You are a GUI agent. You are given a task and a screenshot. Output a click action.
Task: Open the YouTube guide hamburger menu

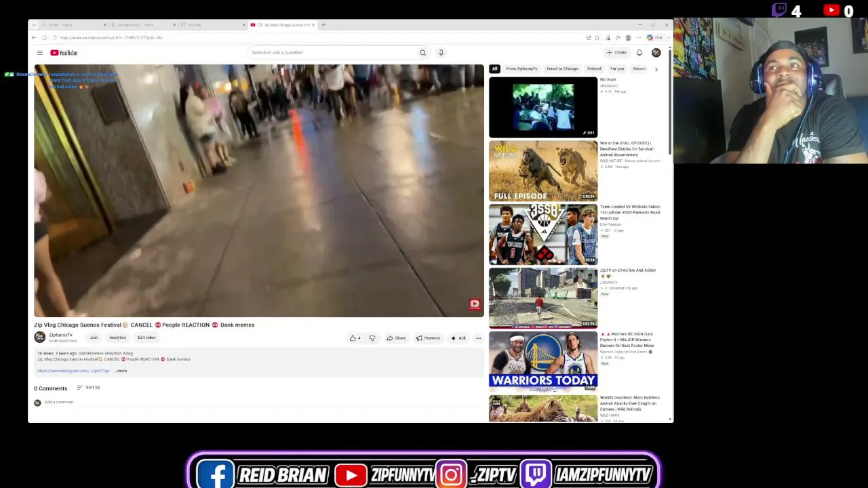coord(39,53)
